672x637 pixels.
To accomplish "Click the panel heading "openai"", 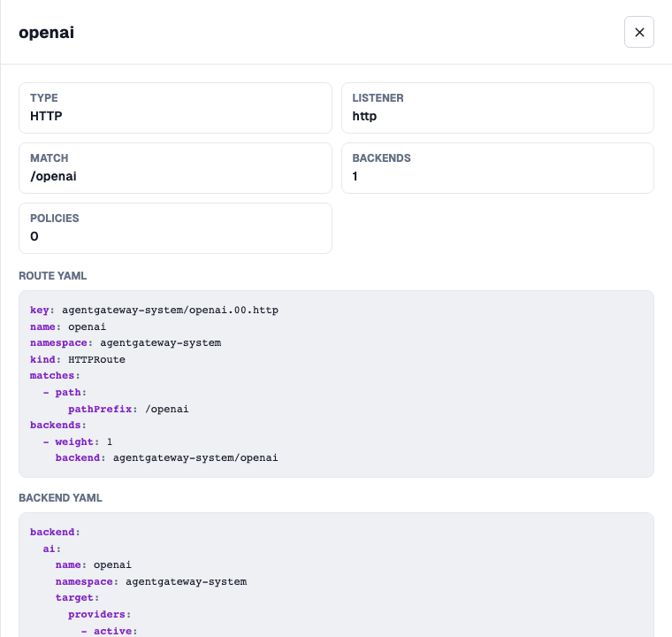I will pos(46,33).
